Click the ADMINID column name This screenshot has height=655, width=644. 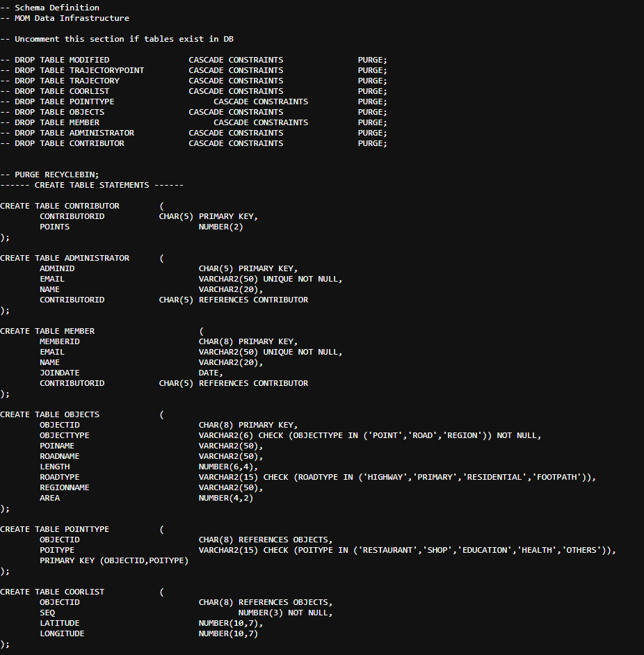coord(57,268)
